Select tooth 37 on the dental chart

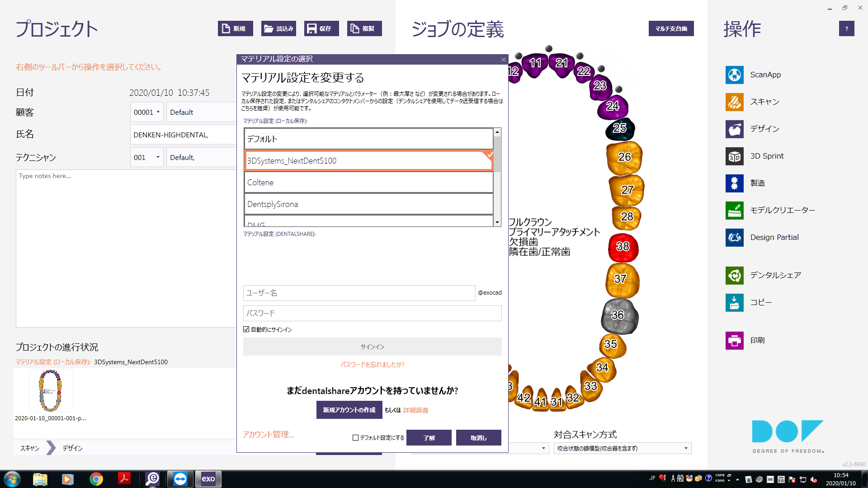622,280
